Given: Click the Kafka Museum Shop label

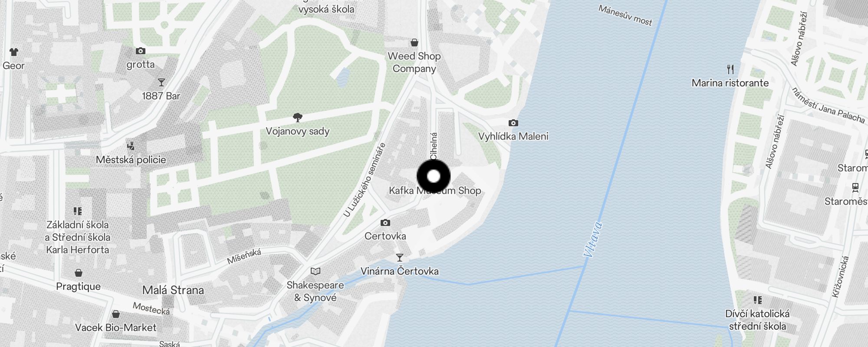Looking at the screenshot, I should click(x=435, y=191).
